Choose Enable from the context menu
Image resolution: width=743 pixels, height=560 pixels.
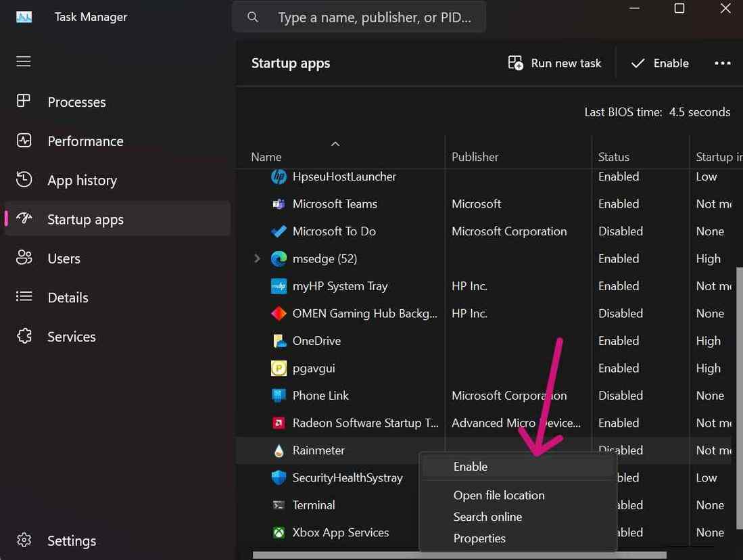[471, 467]
